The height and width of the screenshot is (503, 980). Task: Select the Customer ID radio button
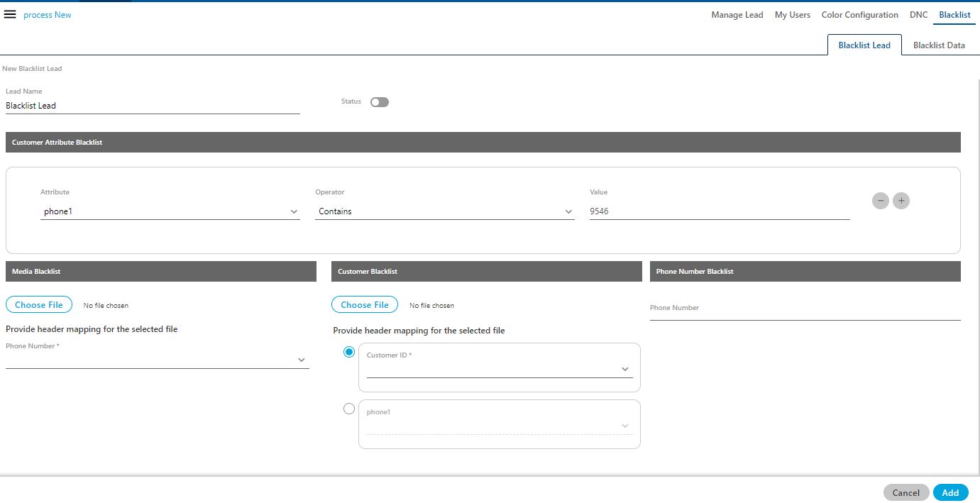coord(349,352)
